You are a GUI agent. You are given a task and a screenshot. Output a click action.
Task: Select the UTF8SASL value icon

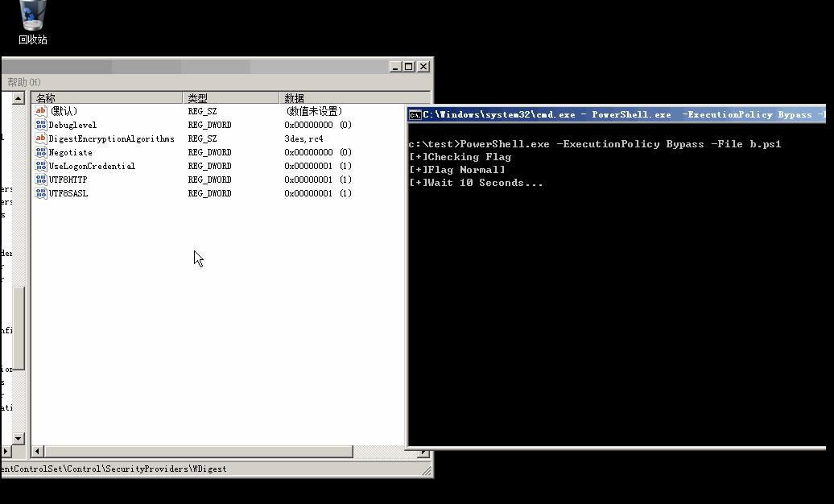click(x=41, y=193)
